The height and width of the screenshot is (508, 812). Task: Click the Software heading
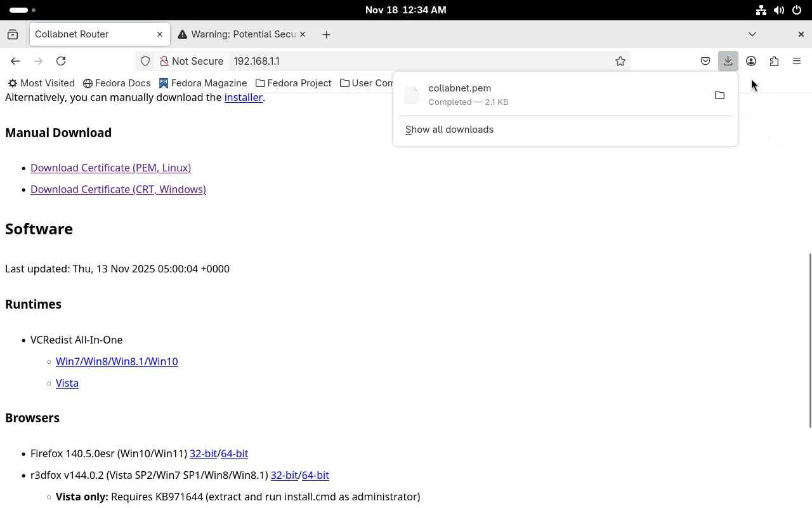point(39,229)
